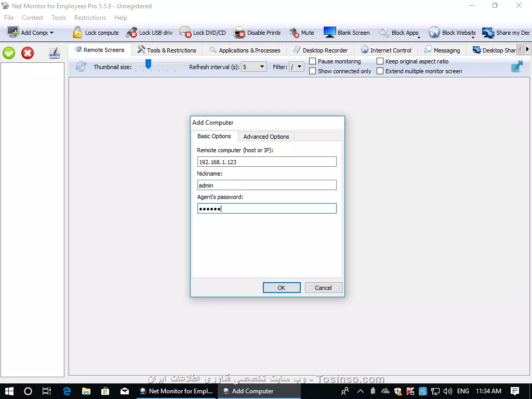Click the Block Website globe icon
Image resolution: width=532 pixels, height=399 pixels.
point(434,33)
